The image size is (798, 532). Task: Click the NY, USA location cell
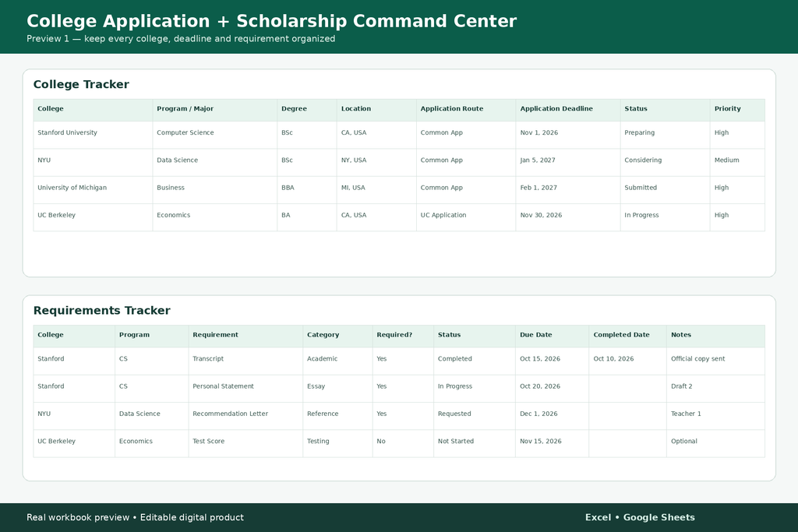pos(376,162)
